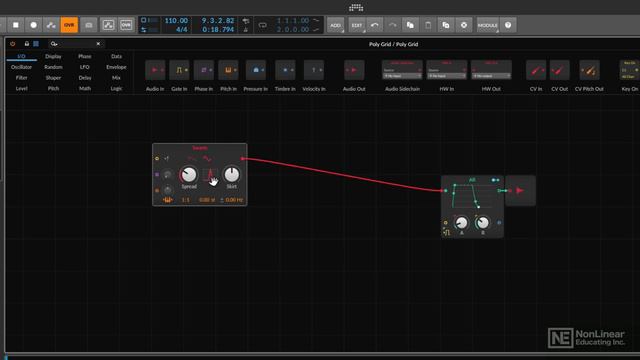Screen dimensions: 640x360
Task: Click the grey icon right of orange OVR
Action: [89, 25]
